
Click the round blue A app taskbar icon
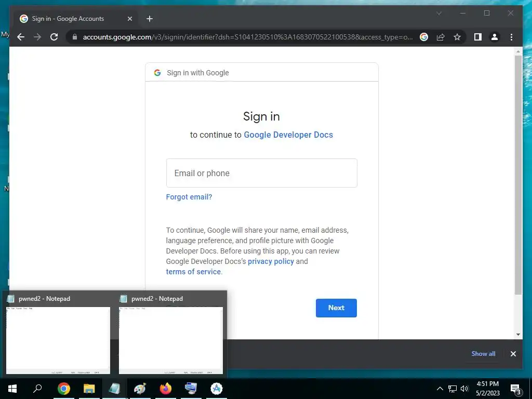(x=217, y=389)
